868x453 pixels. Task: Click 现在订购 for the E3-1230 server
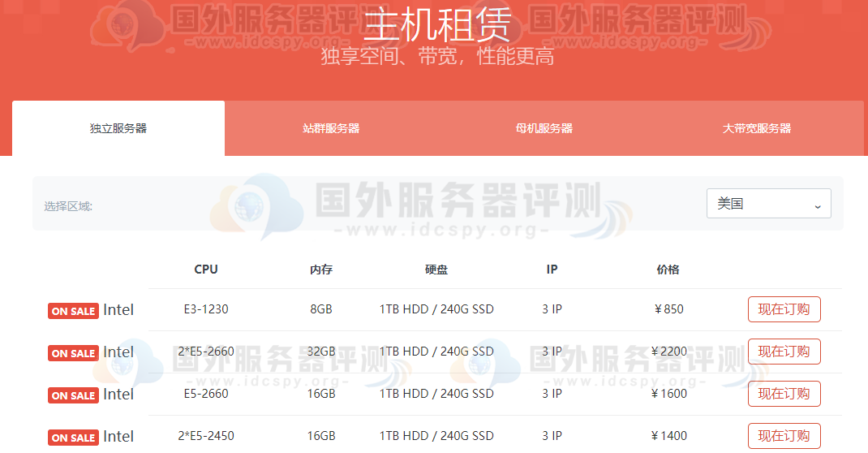(x=784, y=309)
